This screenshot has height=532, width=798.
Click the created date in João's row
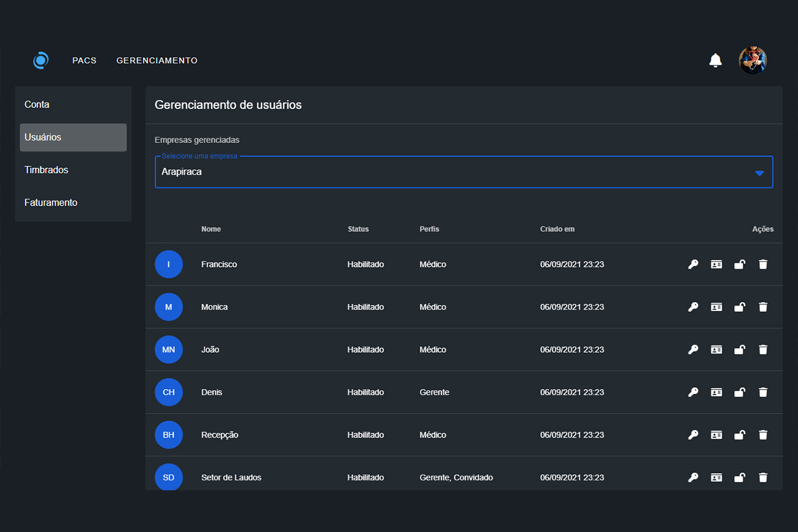pyautogui.click(x=572, y=350)
